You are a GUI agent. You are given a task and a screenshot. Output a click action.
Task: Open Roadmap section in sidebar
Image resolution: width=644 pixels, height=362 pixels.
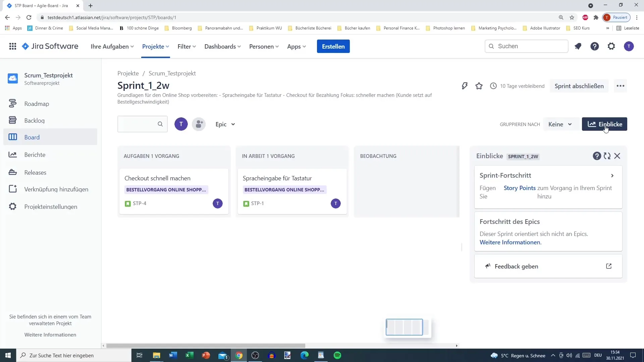coord(37,104)
